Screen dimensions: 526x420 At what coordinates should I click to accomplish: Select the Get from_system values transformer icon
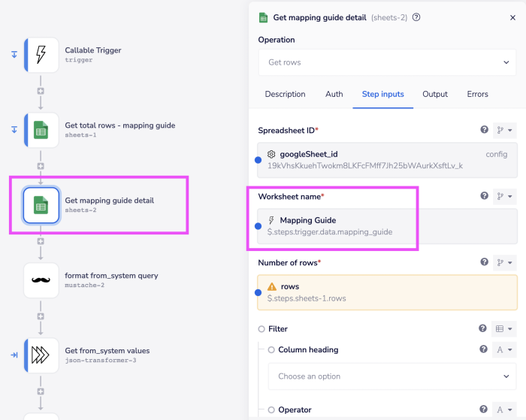tap(41, 355)
